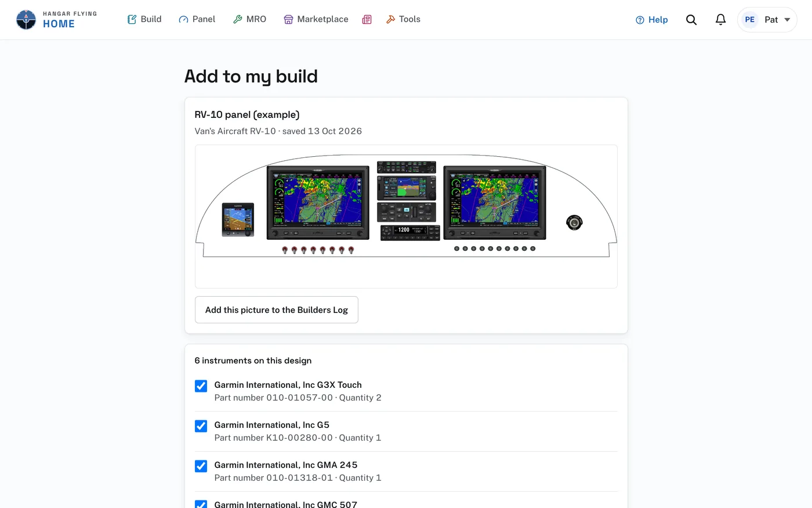Click the Hangar Flying Home logo
Screen dimensions: 812x508
pos(56,20)
